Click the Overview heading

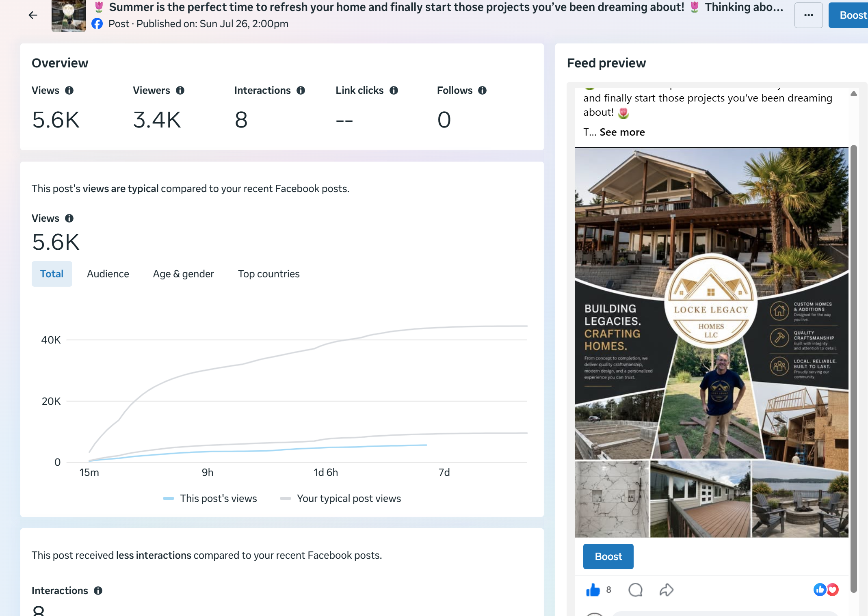coord(60,63)
